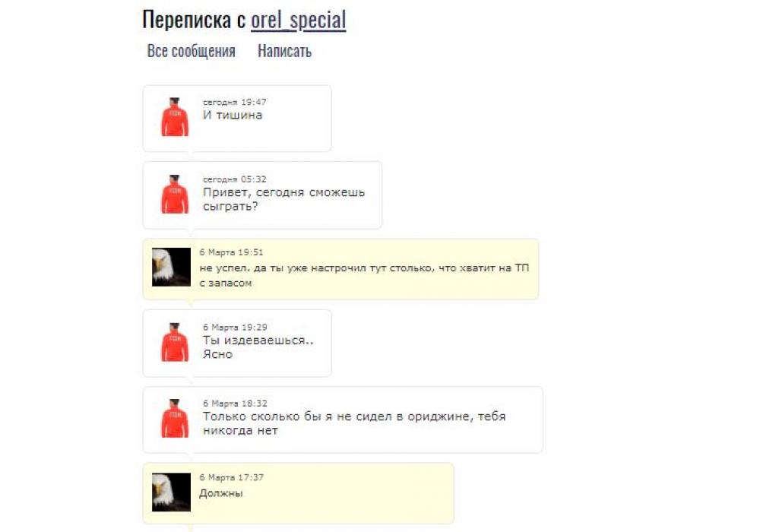Click red jacket avatar at 05:32 message
This screenshot has width=760, height=532.
(x=175, y=194)
